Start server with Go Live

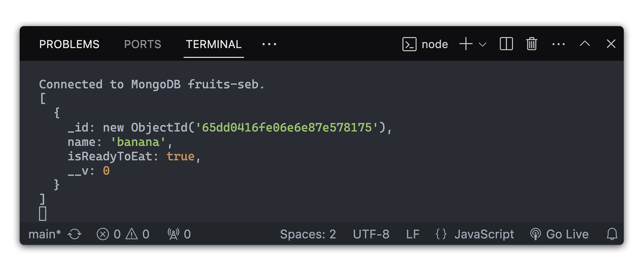point(559,234)
